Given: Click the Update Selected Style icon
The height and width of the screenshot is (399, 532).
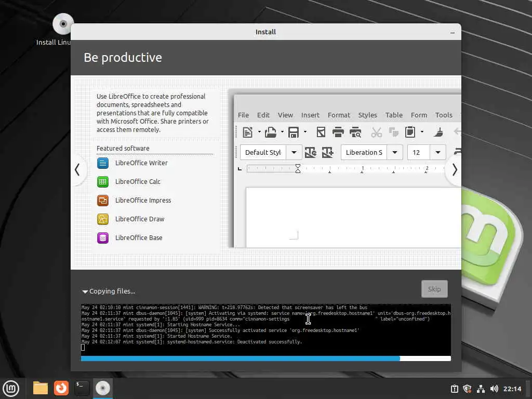Looking at the screenshot, I should (x=311, y=152).
